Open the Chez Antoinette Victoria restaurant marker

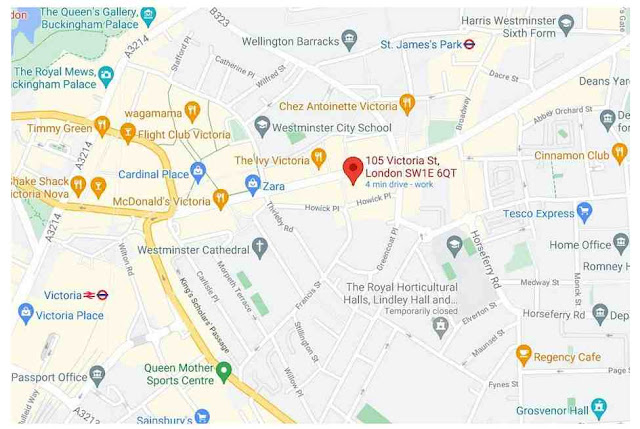click(407, 104)
